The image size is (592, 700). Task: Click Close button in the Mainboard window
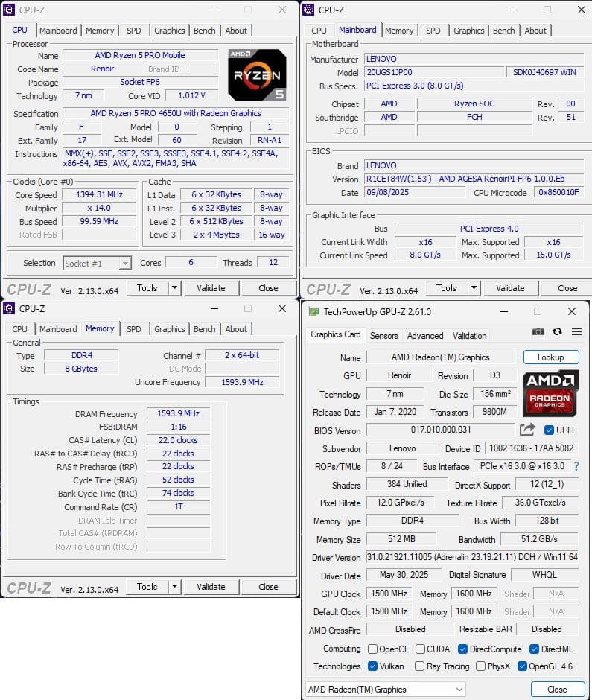coord(567,288)
